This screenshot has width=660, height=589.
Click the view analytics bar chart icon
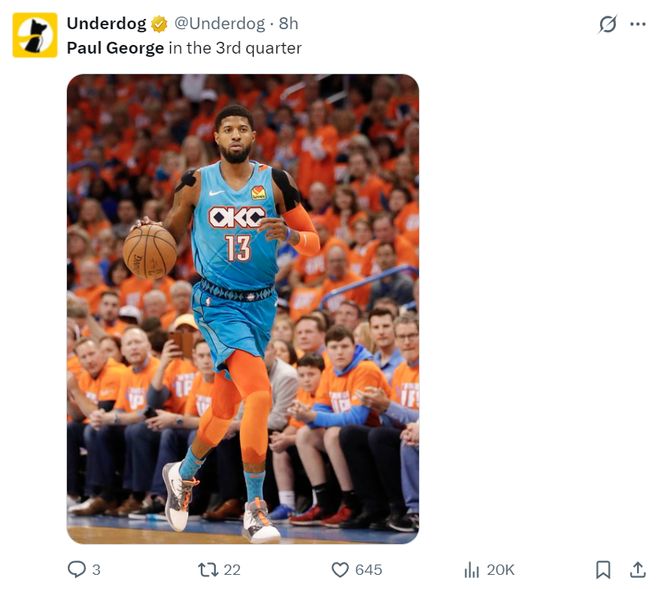click(x=472, y=569)
